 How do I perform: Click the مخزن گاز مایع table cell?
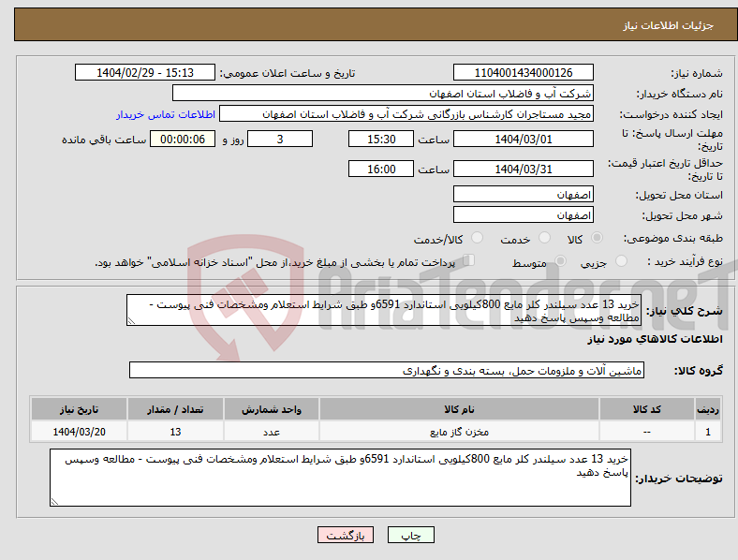pos(459,432)
